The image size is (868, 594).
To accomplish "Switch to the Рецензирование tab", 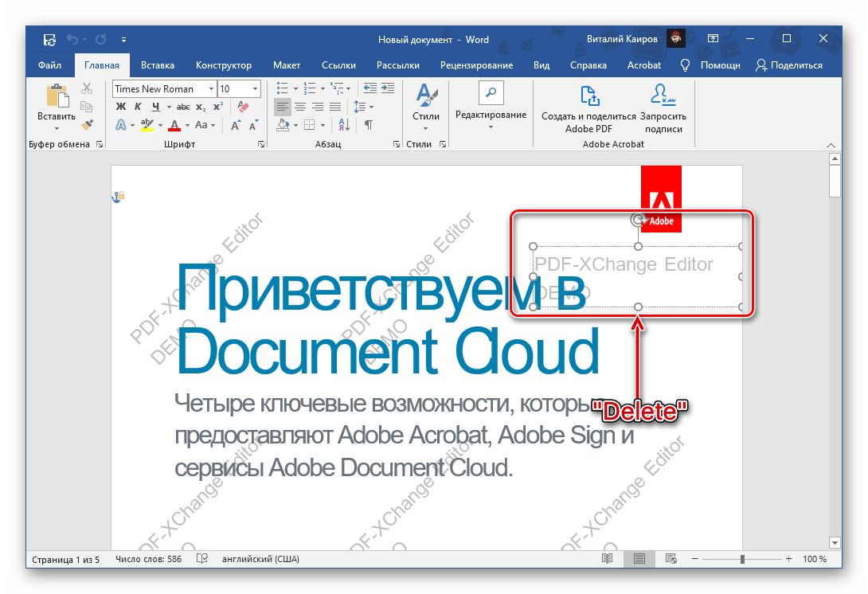I will coord(477,65).
